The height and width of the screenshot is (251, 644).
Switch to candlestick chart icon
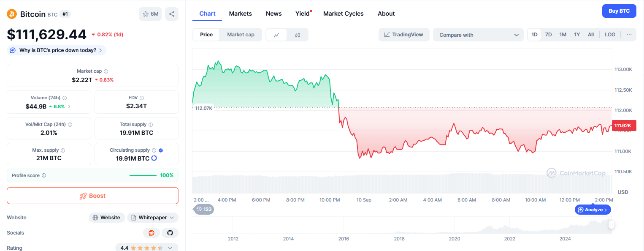pos(298,35)
